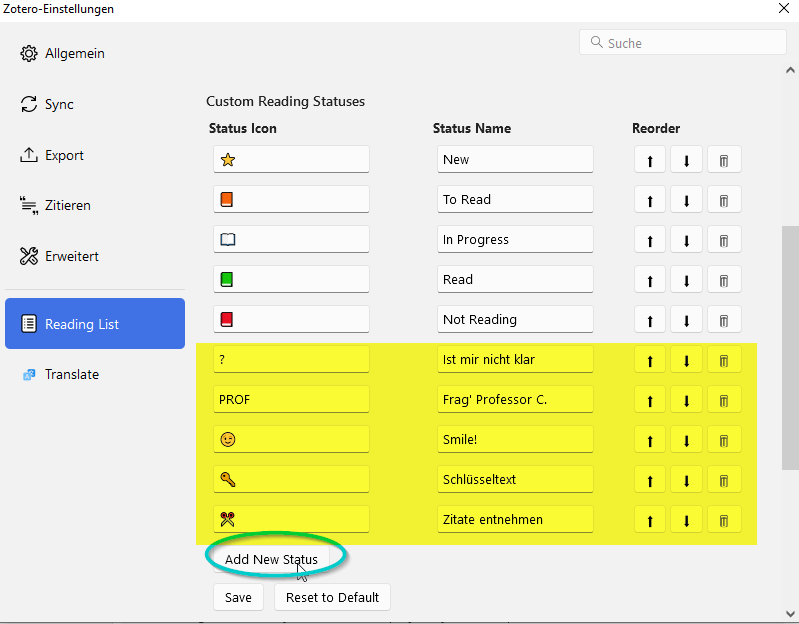Move the Read status up

[650, 280]
